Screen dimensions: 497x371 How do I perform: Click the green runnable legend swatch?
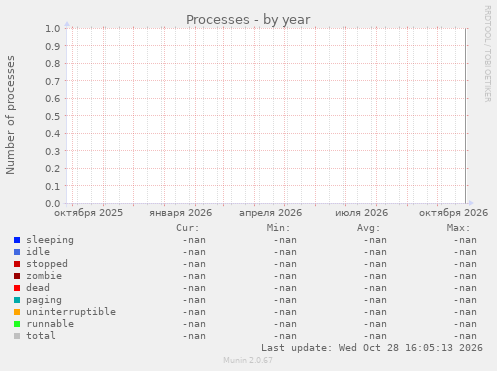point(17,324)
